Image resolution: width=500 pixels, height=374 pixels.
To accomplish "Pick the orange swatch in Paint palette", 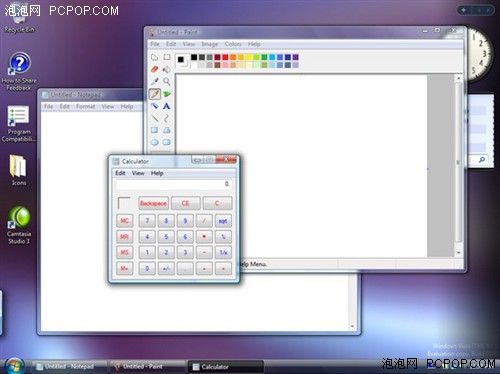I will click(x=233, y=57).
